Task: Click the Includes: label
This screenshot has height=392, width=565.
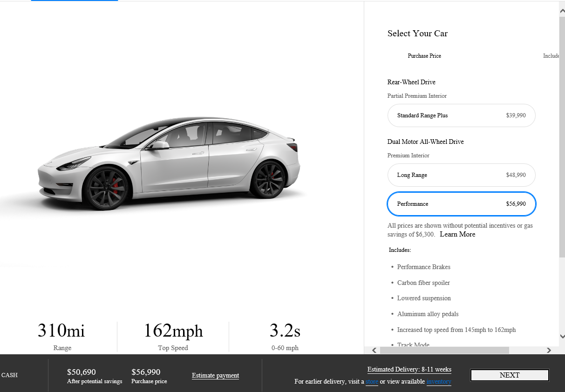Action: click(x=400, y=250)
